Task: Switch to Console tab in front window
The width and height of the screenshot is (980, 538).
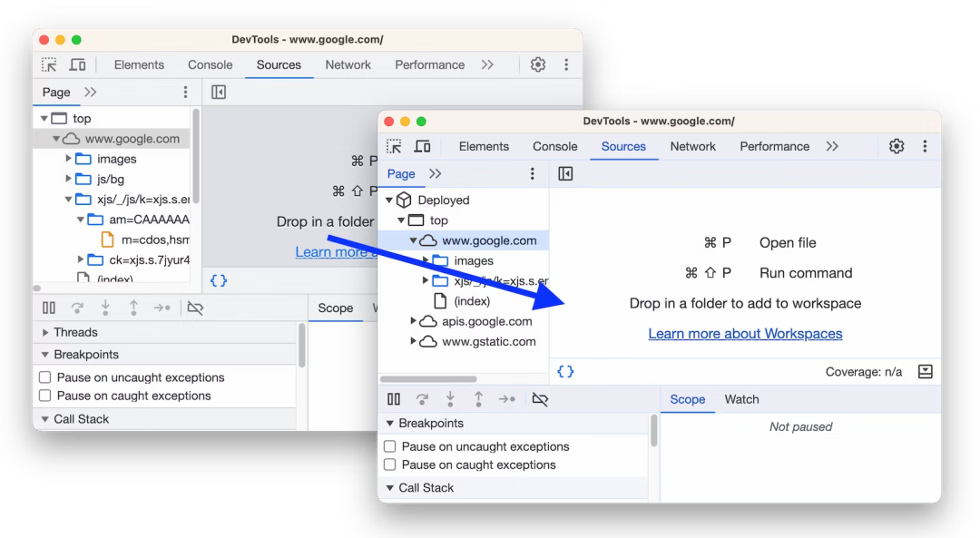Action: [555, 146]
